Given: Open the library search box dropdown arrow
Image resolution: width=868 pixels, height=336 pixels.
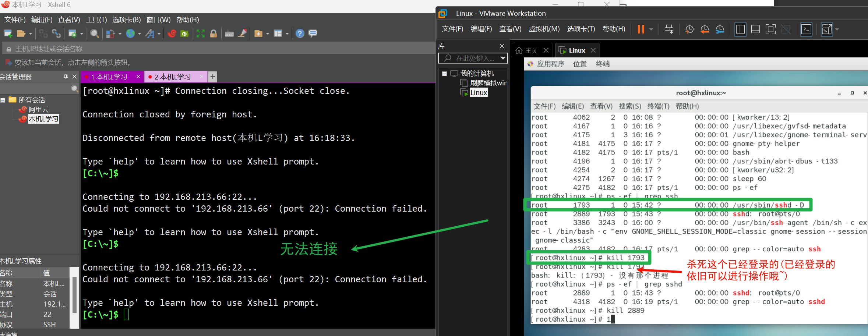Looking at the screenshot, I should [x=503, y=58].
